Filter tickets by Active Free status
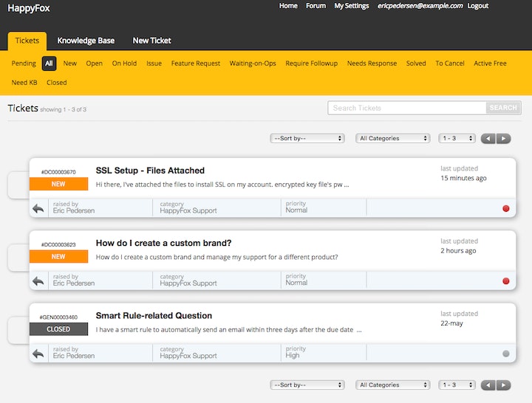532x403 pixels. coord(490,63)
